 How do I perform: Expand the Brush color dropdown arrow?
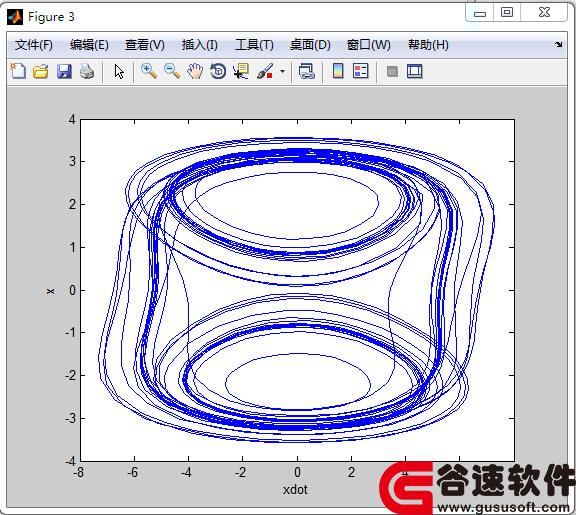[x=282, y=71]
